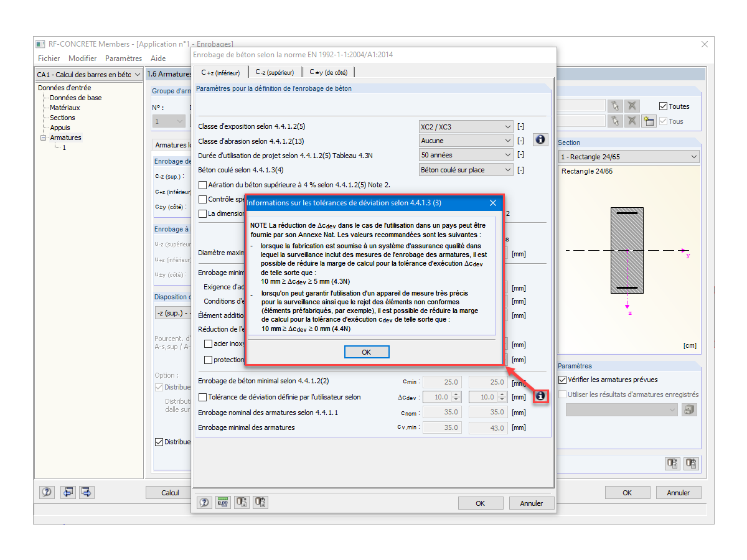Toggle Aération du béton supérieure à 4 % checkbox

click(202, 185)
